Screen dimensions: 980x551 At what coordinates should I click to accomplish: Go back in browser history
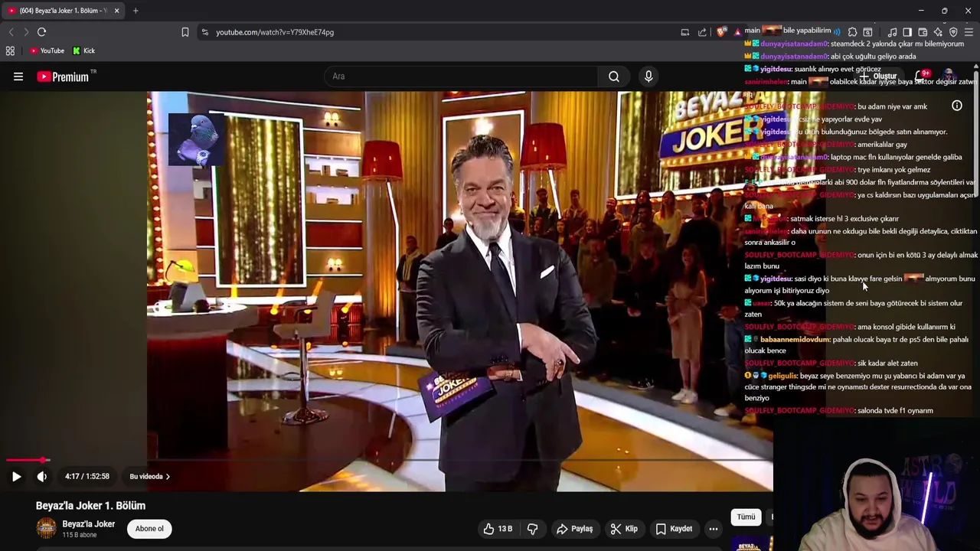tap(11, 32)
